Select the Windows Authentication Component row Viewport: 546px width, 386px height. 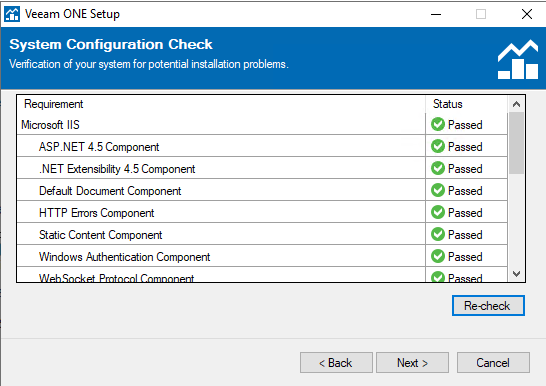pyautogui.click(x=262, y=257)
